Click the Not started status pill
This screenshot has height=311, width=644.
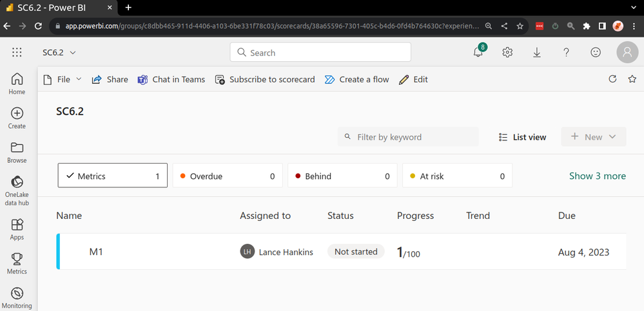pos(356,252)
